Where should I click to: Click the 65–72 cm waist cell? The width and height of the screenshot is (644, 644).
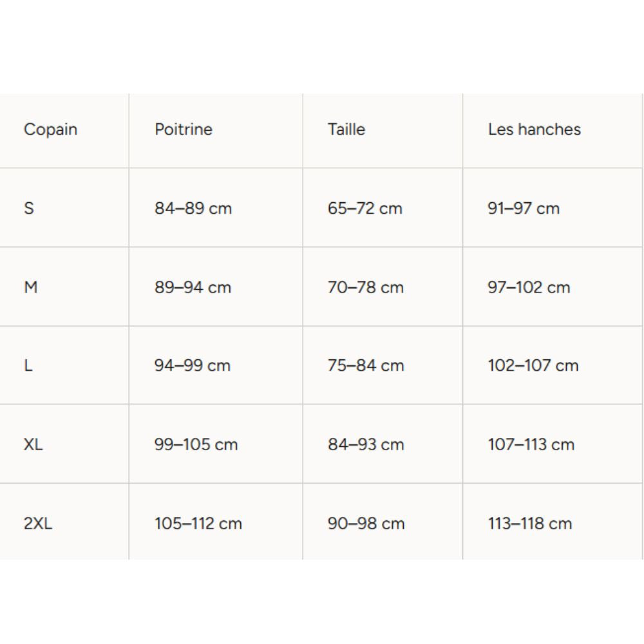pyautogui.click(x=365, y=209)
